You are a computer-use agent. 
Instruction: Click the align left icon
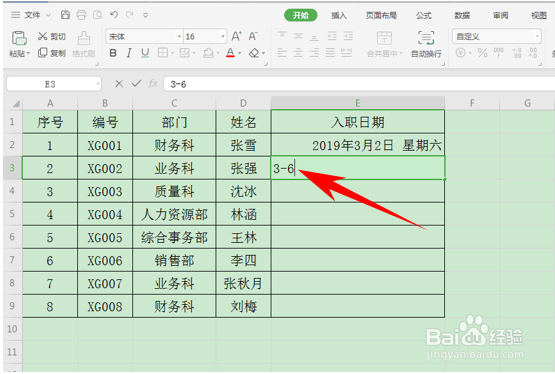click(x=282, y=53)
